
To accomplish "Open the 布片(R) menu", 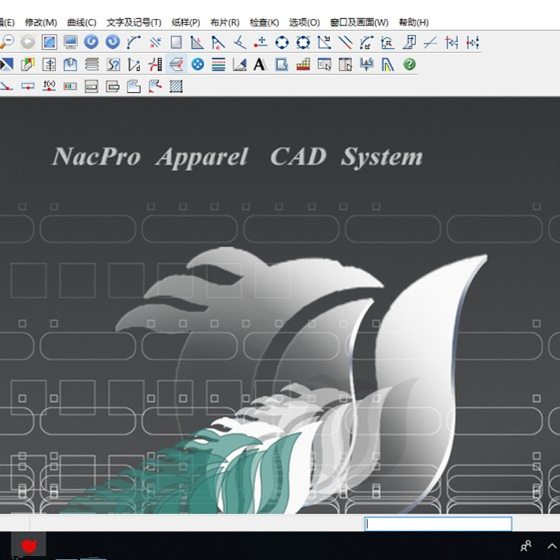I will pyautogui.click(x=225, y=22).
